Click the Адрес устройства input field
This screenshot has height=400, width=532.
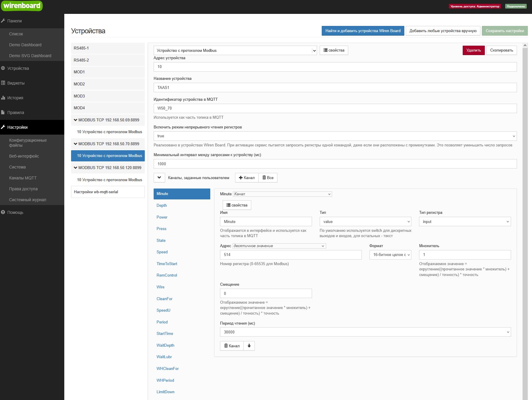click(x=335, y=67)
